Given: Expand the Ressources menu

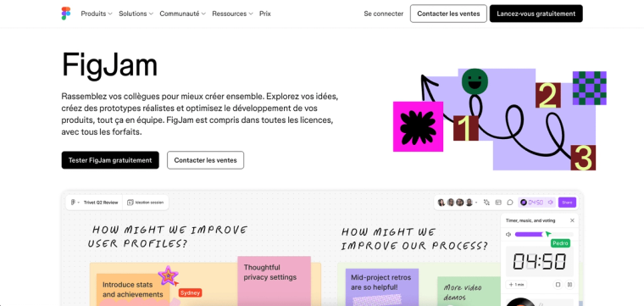Looking at the screenshot, I should tap(232, 14).
